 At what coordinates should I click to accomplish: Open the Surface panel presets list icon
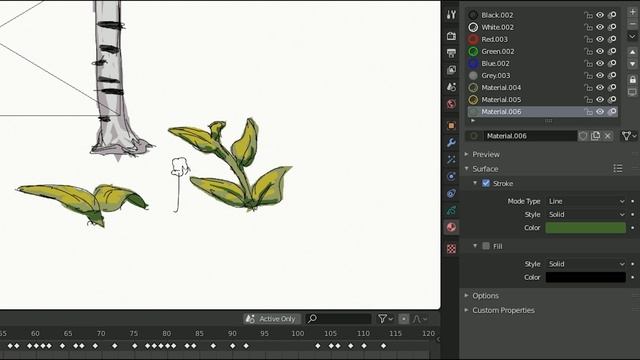(x=618, y=169)
